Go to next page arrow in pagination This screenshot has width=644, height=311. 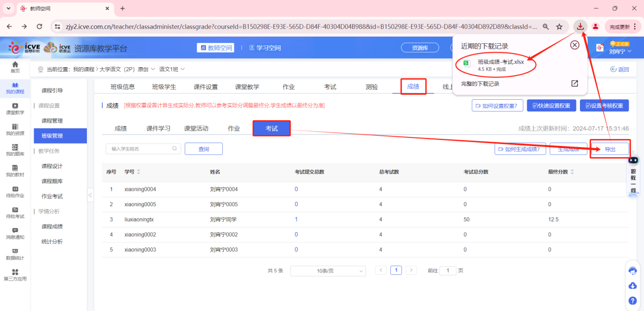click(x=411, y=270)
